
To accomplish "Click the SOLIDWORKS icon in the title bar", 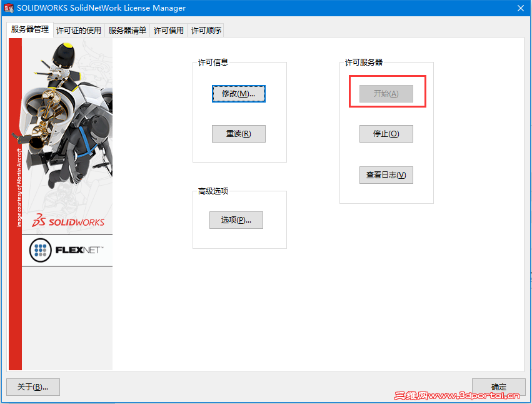I will click(9, 8).
